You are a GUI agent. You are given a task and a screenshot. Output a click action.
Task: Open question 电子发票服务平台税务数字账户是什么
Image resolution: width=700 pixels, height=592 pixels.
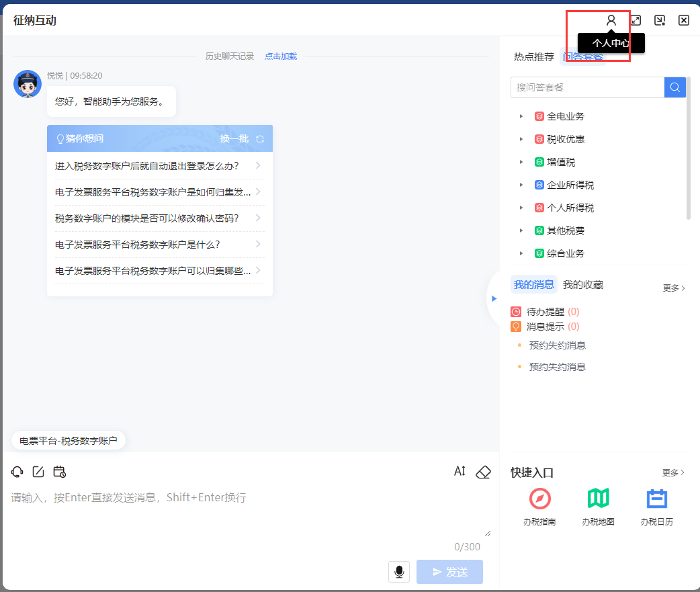tap(159, 245)
